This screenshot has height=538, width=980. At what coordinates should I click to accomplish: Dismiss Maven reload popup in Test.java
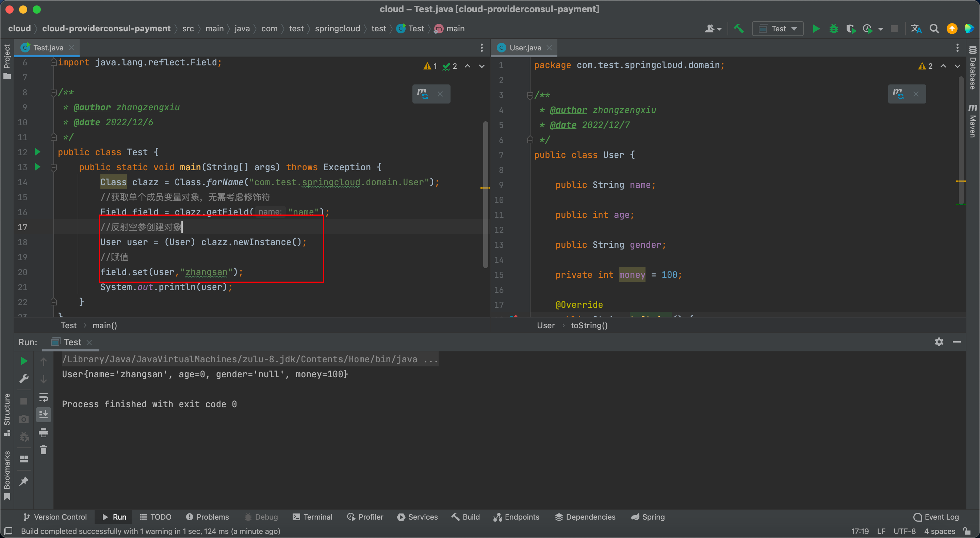point(440,94)
